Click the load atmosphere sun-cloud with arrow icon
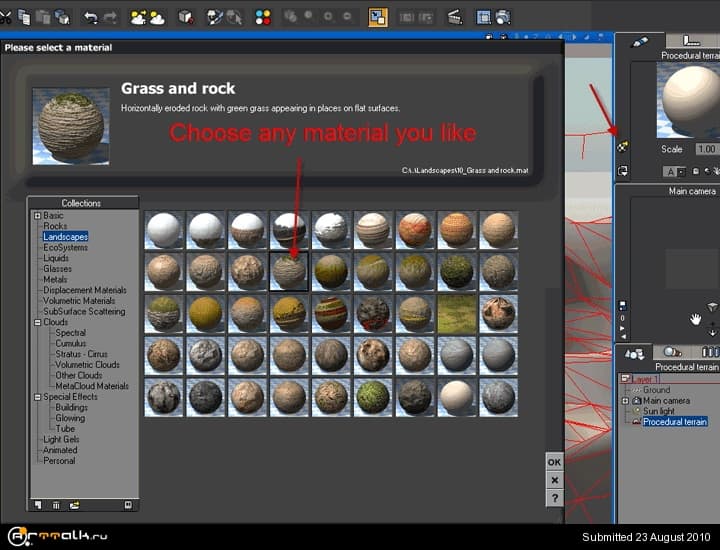The image size is (720, 550). click(138, 17)
